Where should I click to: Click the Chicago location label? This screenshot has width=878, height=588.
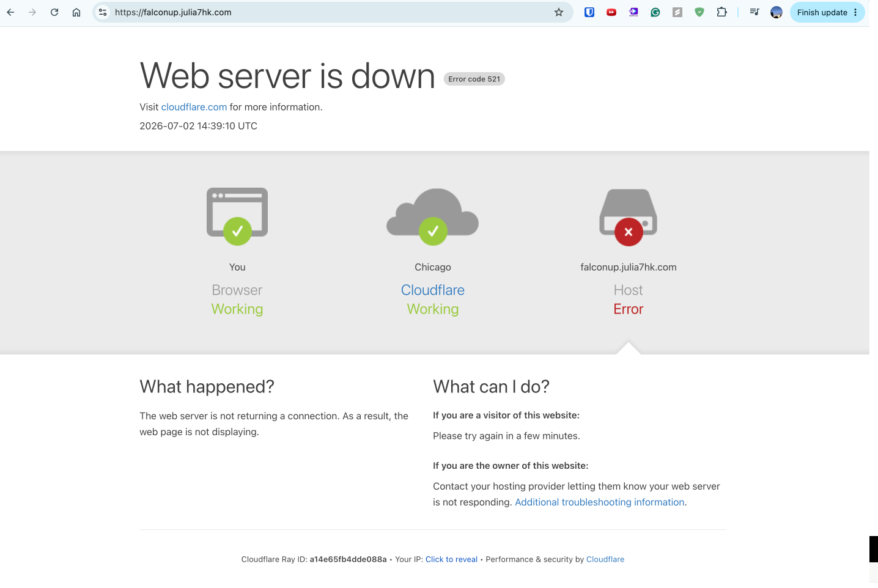[x=433, y=267]
